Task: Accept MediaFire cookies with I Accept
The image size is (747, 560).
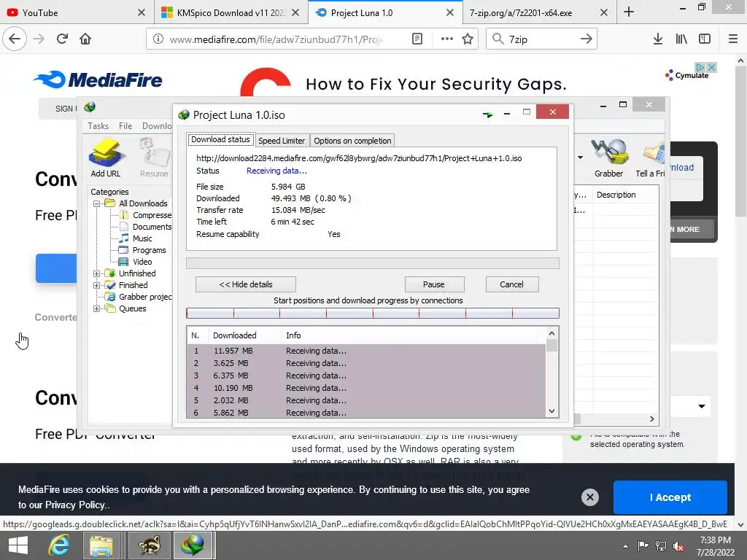Action: [670, 497]
